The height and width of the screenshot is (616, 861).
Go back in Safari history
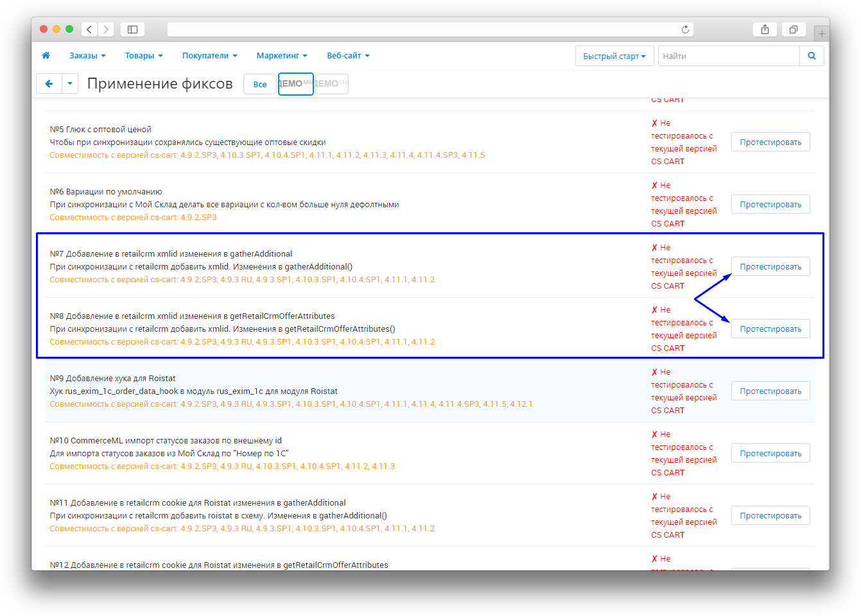pyautogui.click(x=89, y=30)
